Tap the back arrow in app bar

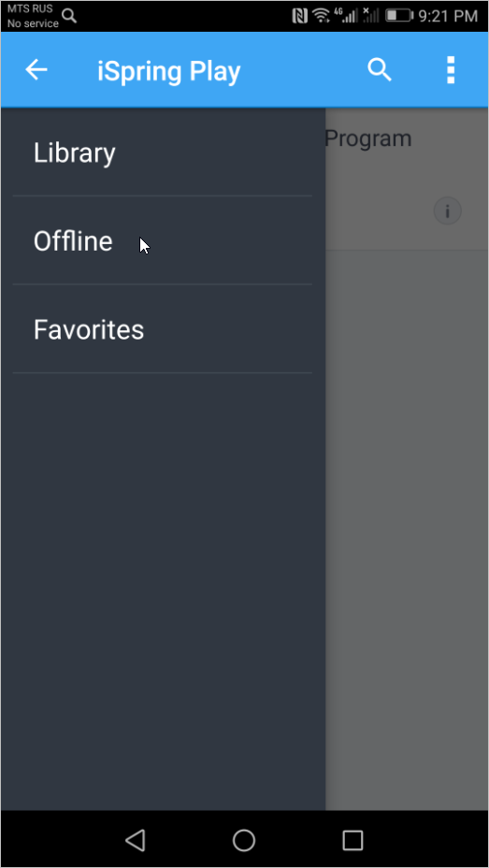pyautogui.click(x=36, y=70)
